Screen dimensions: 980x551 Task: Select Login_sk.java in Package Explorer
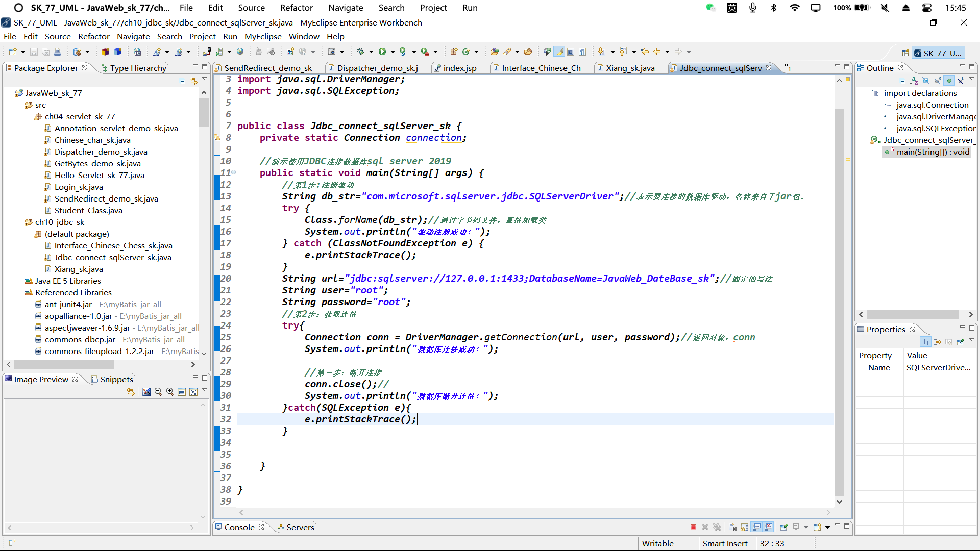79,187
